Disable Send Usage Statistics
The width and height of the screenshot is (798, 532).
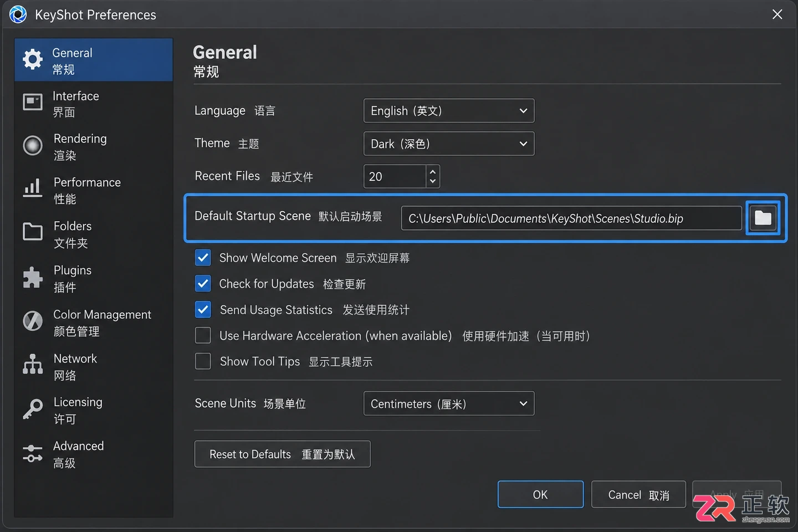pyautogui.click(x=203, y=309)
